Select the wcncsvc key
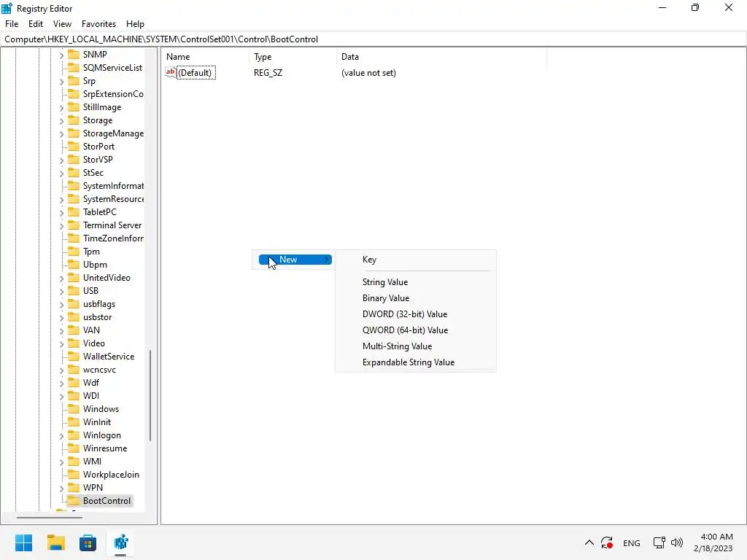 [x=99, y=370]
